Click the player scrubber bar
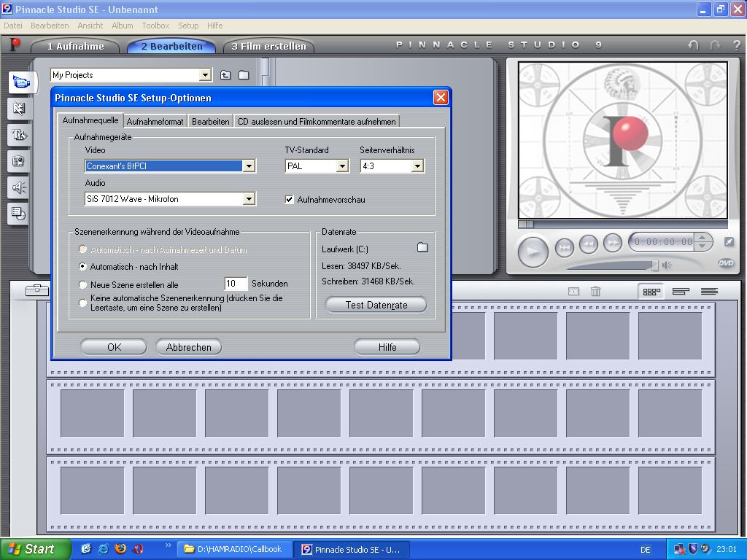The width and height of the screenshot is (747, 560). click(x=623, y=225)
